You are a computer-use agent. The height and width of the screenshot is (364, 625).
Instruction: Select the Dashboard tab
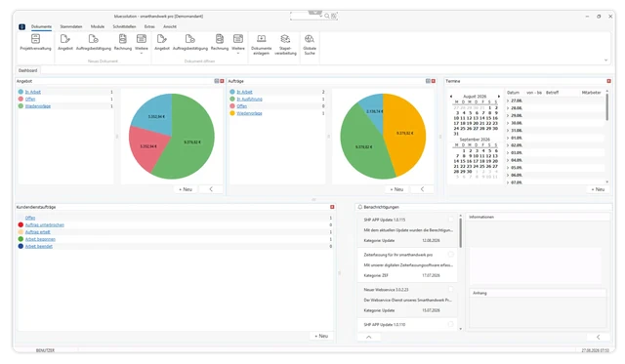[28, 70]
